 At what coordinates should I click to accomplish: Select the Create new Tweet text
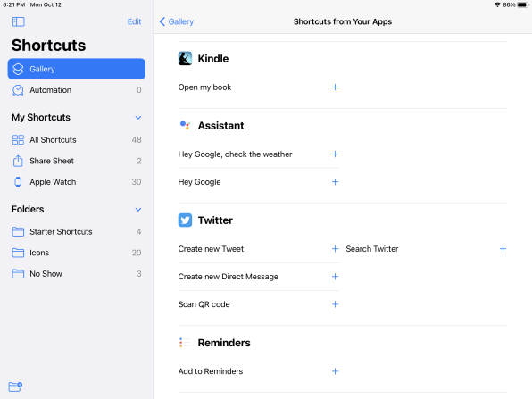211,249
